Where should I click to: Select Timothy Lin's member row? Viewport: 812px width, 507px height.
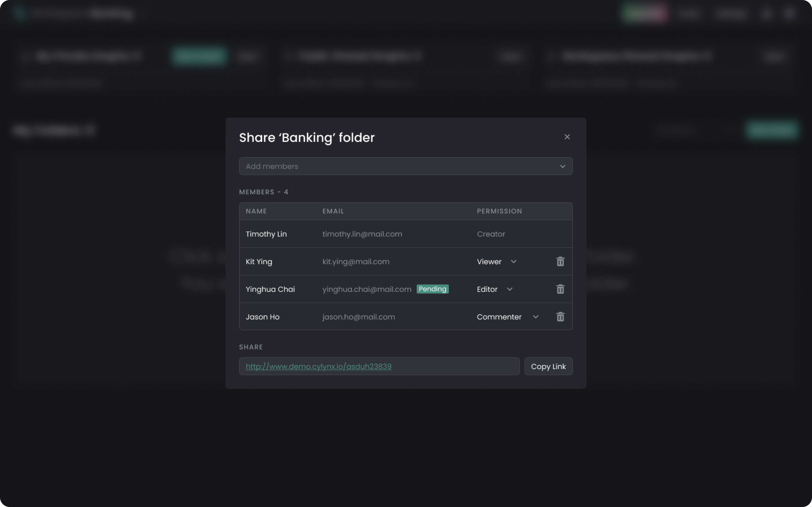coord(369,234)
